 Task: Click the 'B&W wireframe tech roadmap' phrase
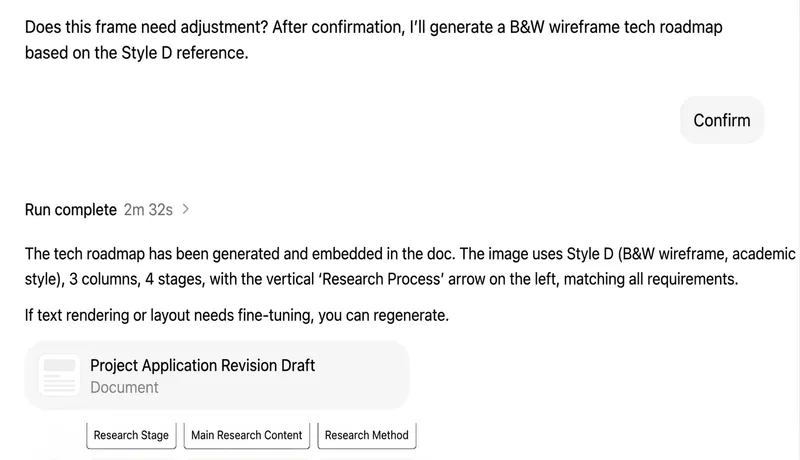click(x=616, y=27)
